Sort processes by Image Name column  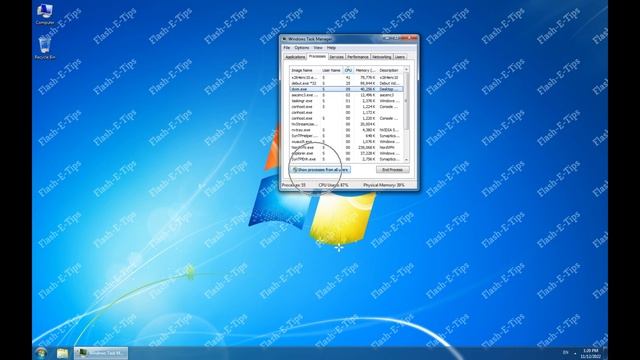click(x=304, y=71)
